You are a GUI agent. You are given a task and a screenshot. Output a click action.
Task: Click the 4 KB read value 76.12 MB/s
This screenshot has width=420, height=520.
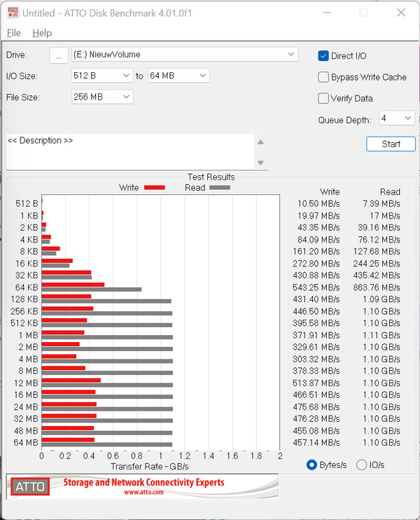click(379, 240)
